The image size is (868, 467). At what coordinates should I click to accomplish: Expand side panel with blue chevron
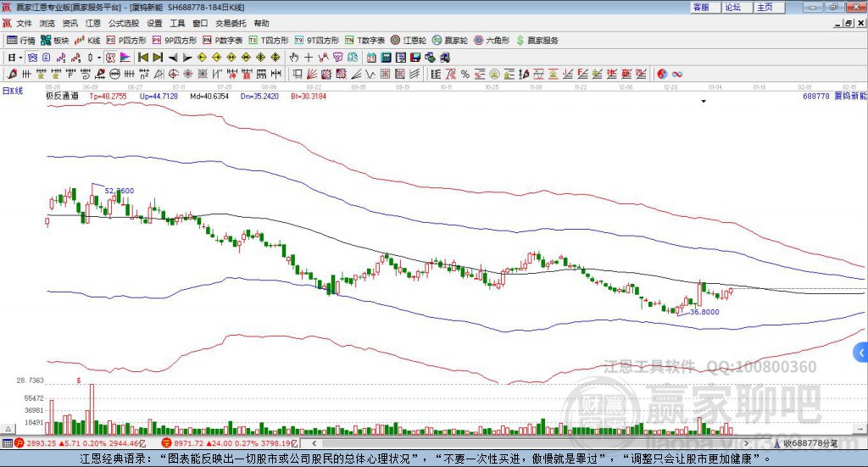coord(861,353)
